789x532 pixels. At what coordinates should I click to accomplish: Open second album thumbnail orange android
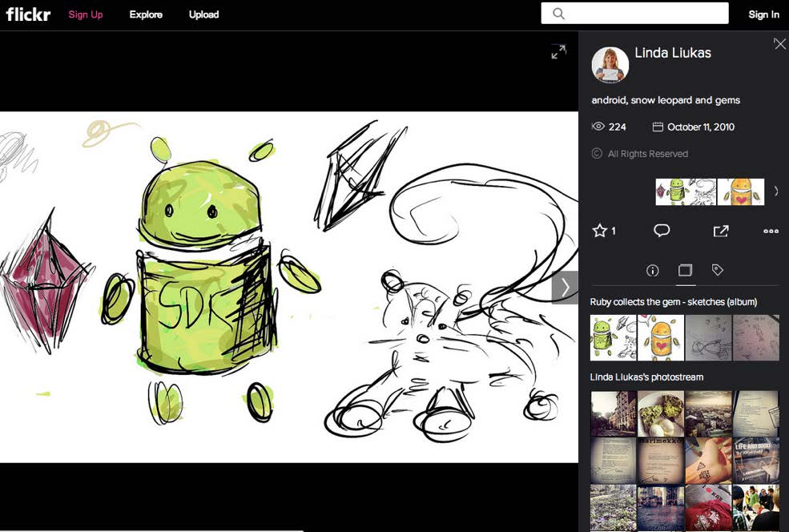661,338
